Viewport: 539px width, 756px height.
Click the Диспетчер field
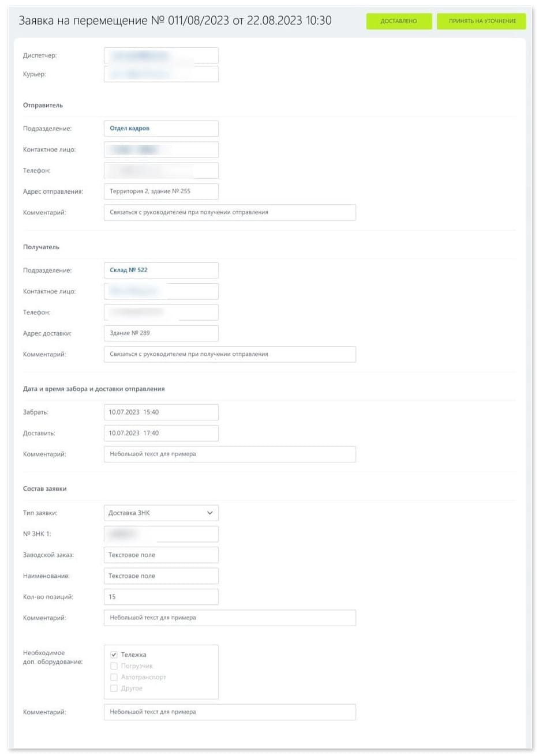(x=161, y=56)
